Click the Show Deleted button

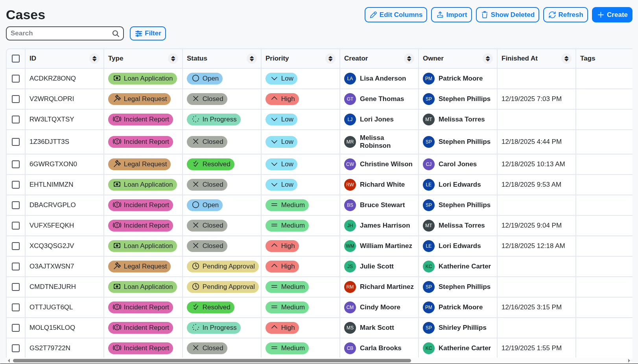tap(507, 15)
